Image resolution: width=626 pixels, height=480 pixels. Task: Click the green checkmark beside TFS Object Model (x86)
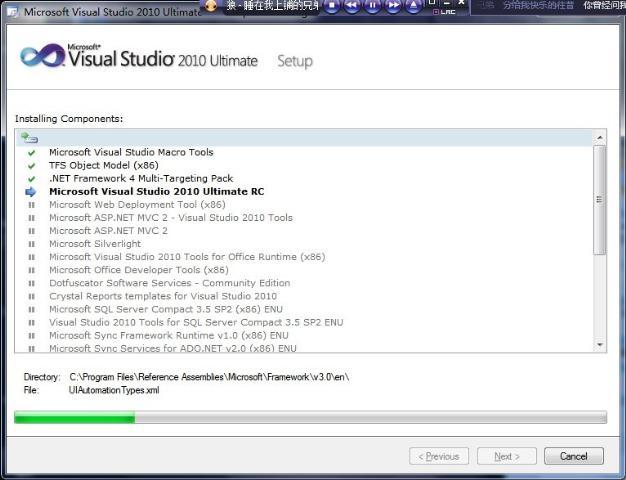pyautogui.click(x=32, y=166)
